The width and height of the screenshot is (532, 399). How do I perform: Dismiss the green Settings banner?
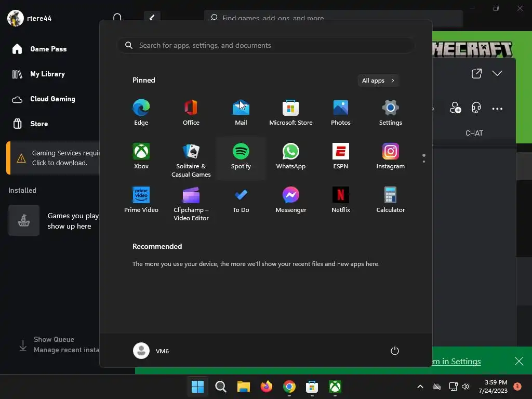tap(519, 361)
